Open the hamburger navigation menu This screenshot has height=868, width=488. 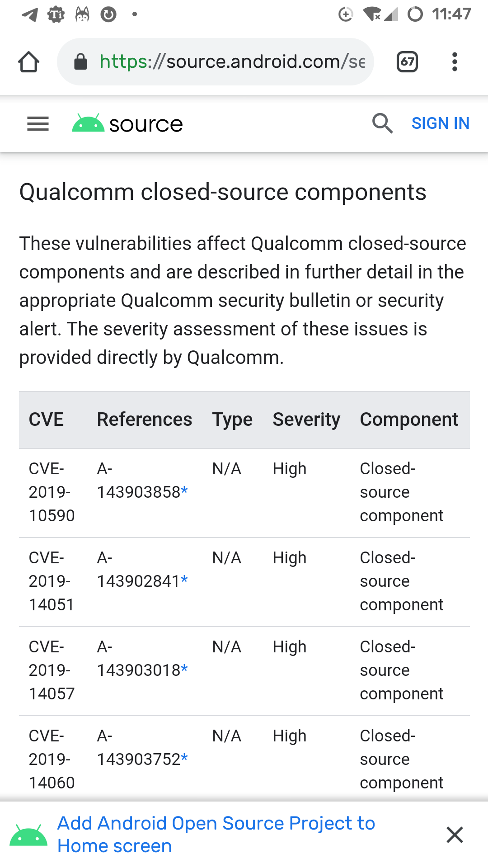38,123
